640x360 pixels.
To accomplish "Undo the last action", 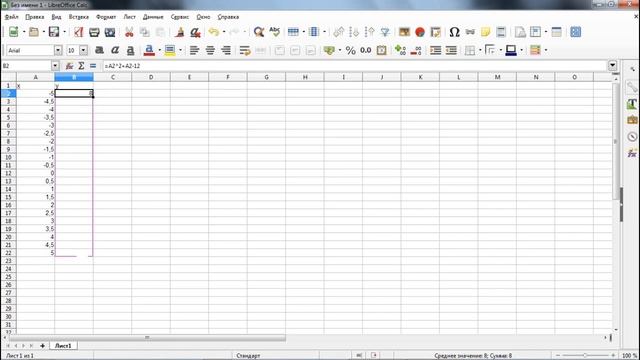I will click(x=213, y=32).
